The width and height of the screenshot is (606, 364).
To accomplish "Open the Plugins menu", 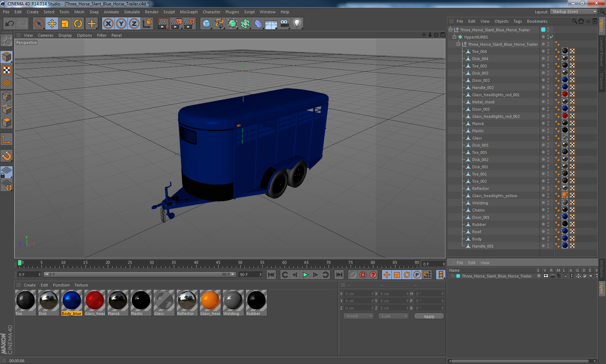I will point(232,12).
